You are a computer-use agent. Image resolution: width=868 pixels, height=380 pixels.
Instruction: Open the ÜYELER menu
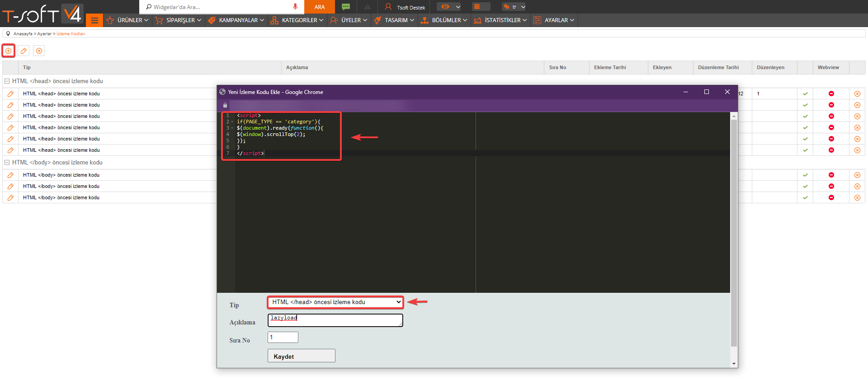(348, 20)
